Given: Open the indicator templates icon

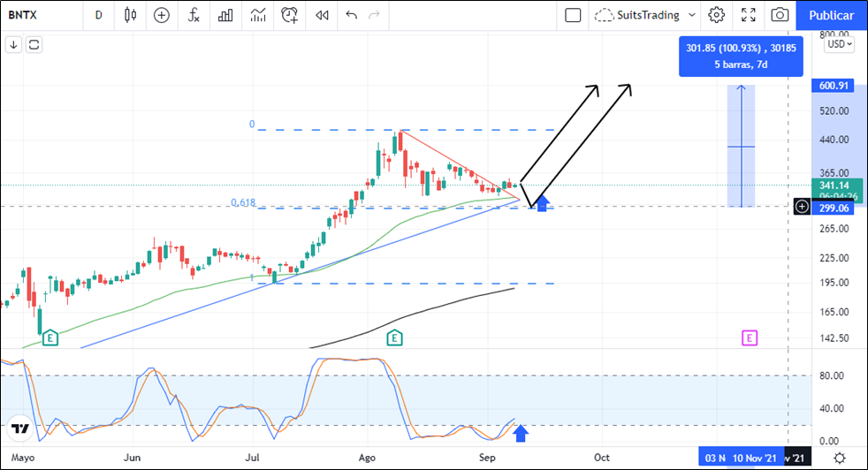Looking at the screenshot, I should pos(257,15).
